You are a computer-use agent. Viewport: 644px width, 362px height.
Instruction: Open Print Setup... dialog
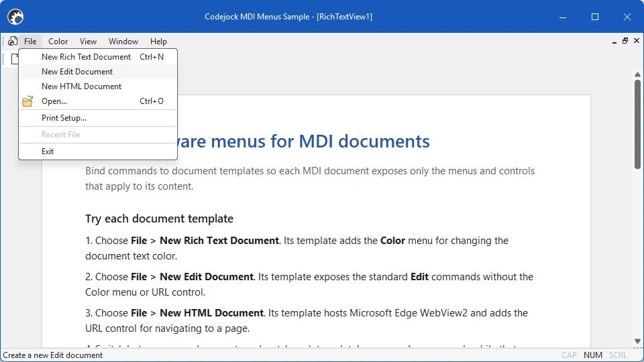point(98,118)
